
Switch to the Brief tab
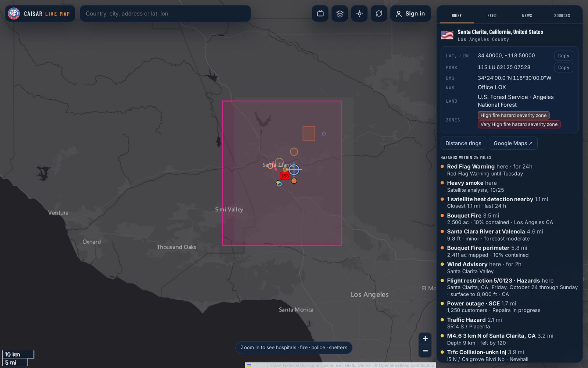[x=456, y=15]
